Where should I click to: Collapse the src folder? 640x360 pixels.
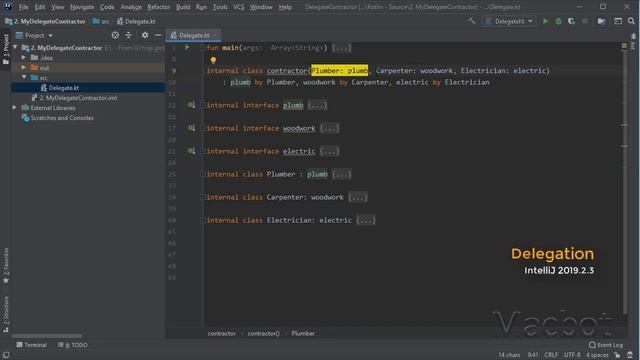(x=24, y=78)
